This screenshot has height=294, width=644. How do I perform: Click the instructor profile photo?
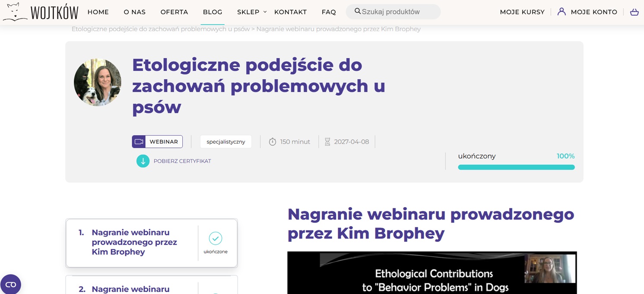98,82
